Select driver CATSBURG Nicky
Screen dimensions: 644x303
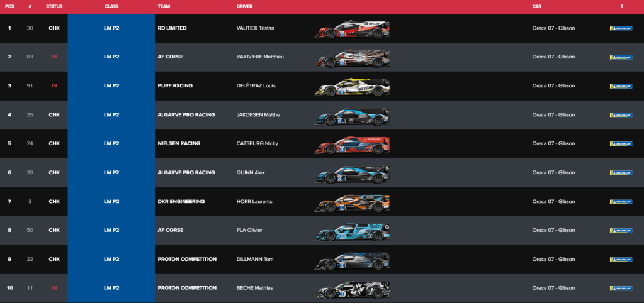257,144
